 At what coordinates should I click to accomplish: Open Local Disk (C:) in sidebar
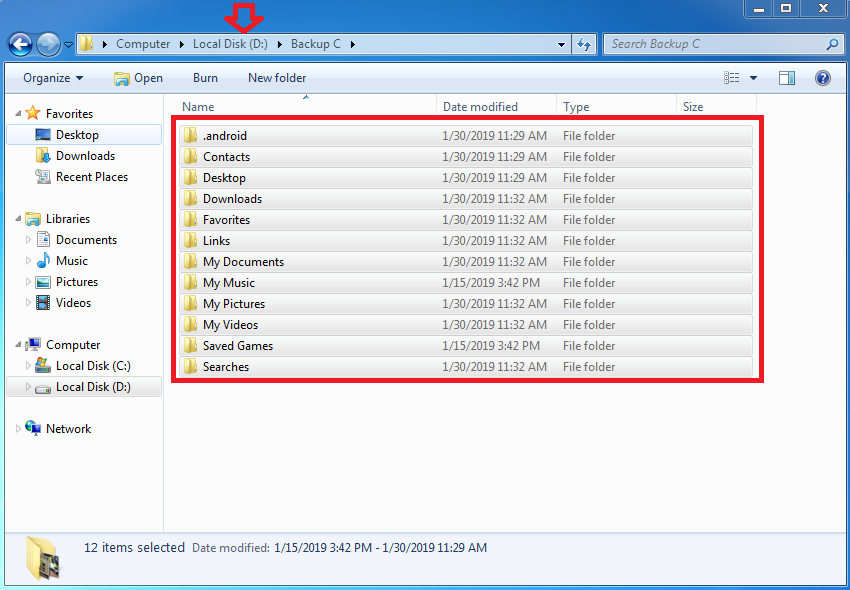[x=93, y=366]
